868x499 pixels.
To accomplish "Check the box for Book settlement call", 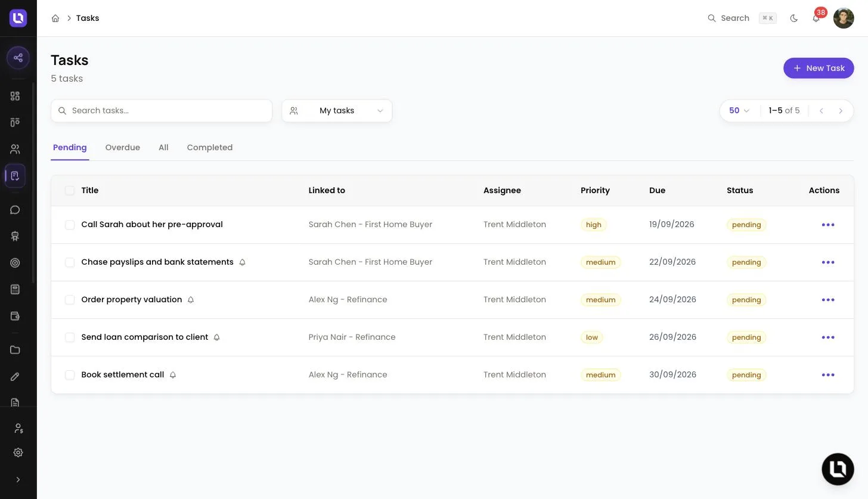I will pyautogui.click(x=70, y=375).
